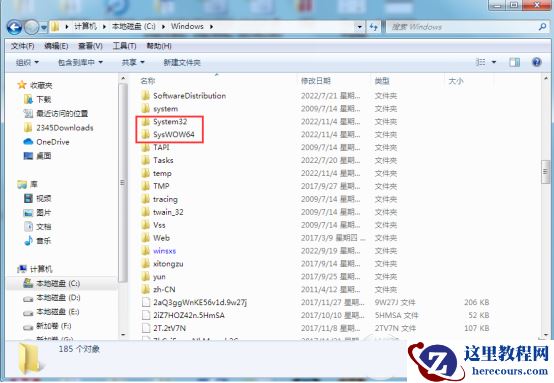Select 本地磁盘 (C:) in the navigation pane

click(52, 283)
